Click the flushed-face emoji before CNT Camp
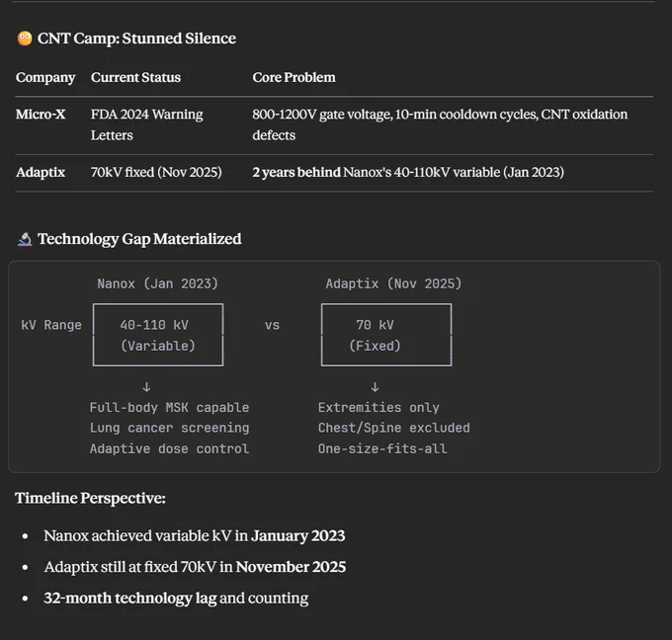This screenshot has height=640, width=672. pyautogui.click(x=25, y=39)
